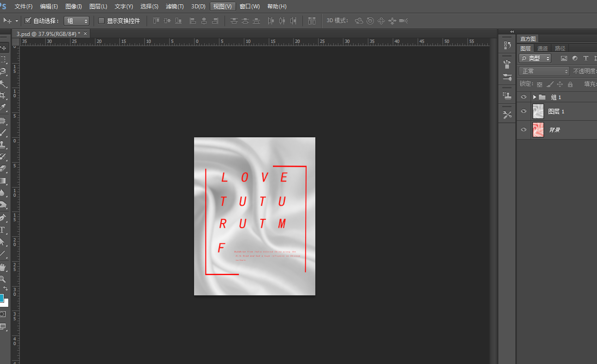Open the History panel icon
This screenshot has height=364, width=597.
507,45
